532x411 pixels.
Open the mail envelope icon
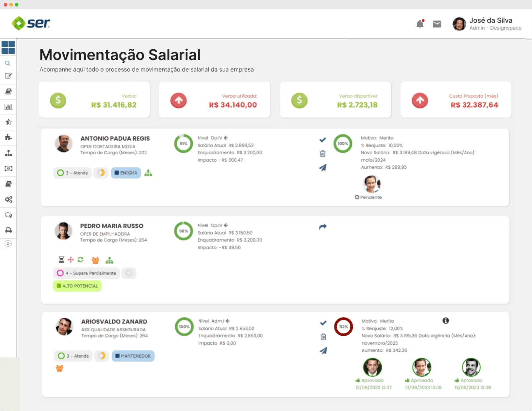click(x=437, y=24)
